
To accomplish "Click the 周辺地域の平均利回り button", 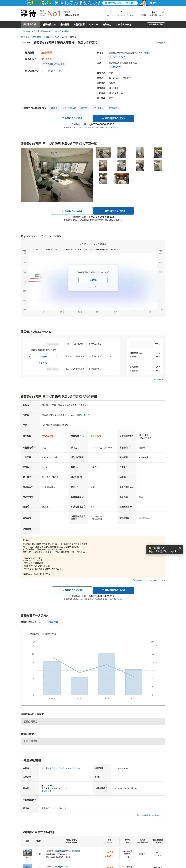I will 53,64.
